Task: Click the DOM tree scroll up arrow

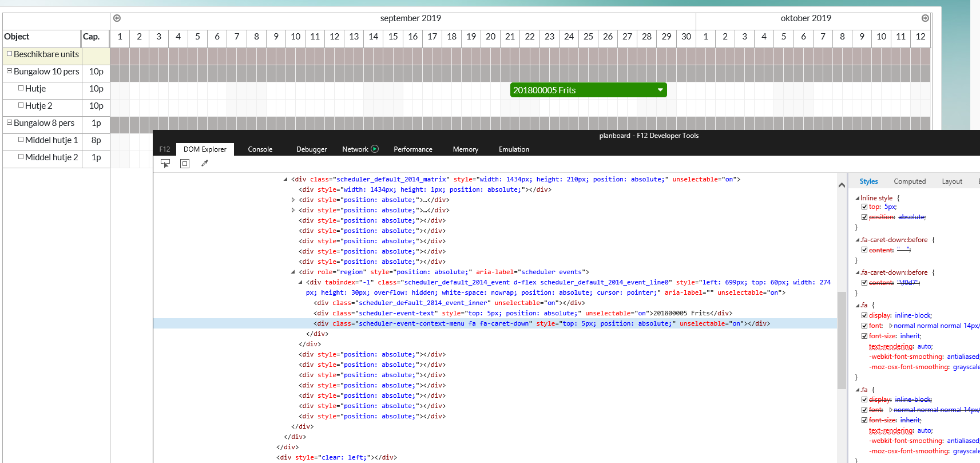Action: pyautogui.click(x=842, y=185)
